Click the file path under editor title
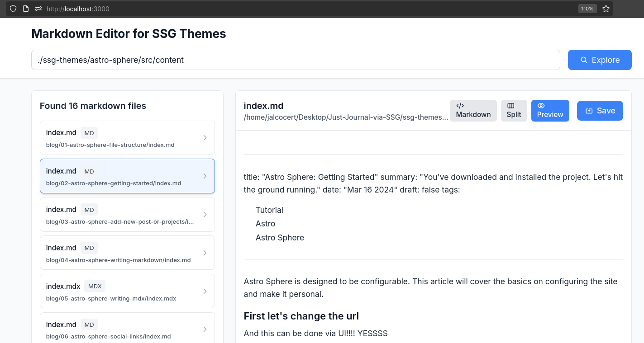Viewport: 644px width, 343px height. 346,117
